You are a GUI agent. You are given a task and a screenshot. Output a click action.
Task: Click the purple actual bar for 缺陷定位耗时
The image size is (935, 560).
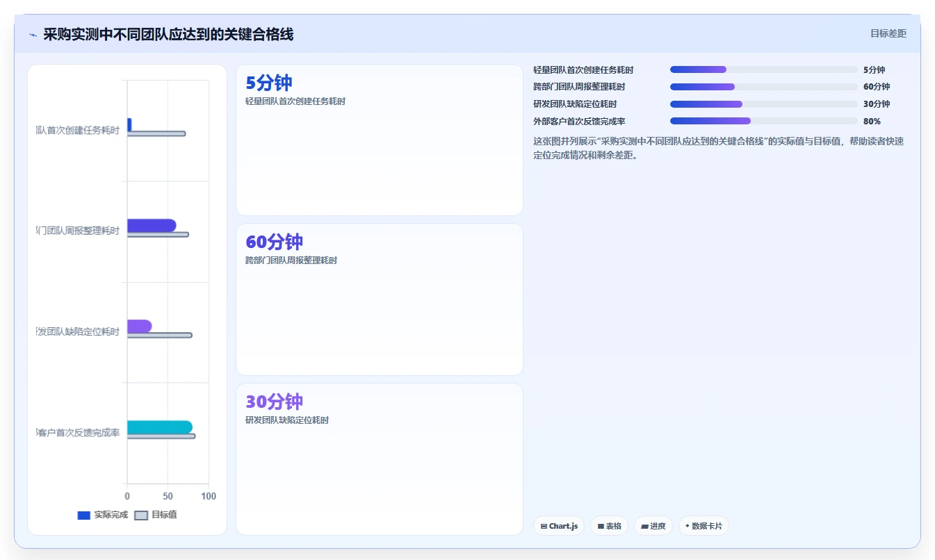point(139,326)
